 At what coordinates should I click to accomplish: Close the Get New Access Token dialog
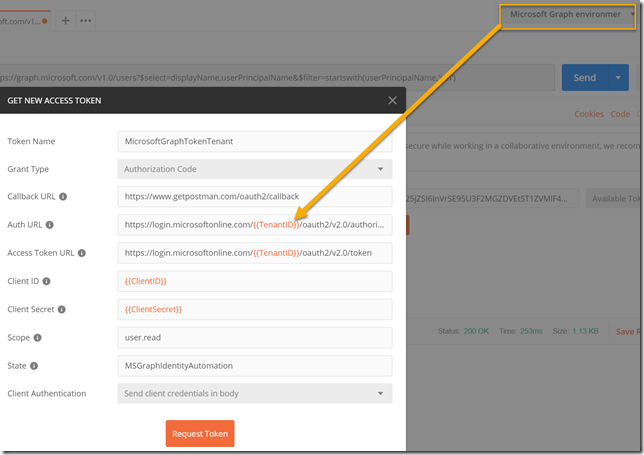(392, 100)
